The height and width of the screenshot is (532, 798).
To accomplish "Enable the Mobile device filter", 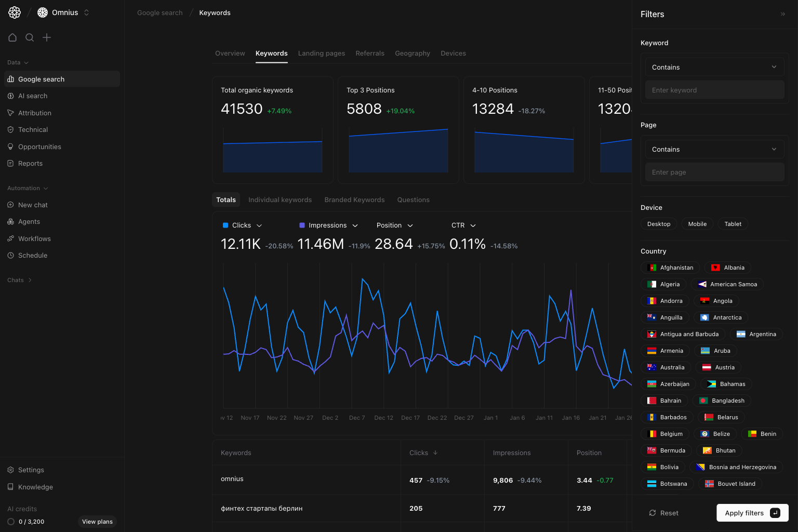I will [x=697, y=223].
